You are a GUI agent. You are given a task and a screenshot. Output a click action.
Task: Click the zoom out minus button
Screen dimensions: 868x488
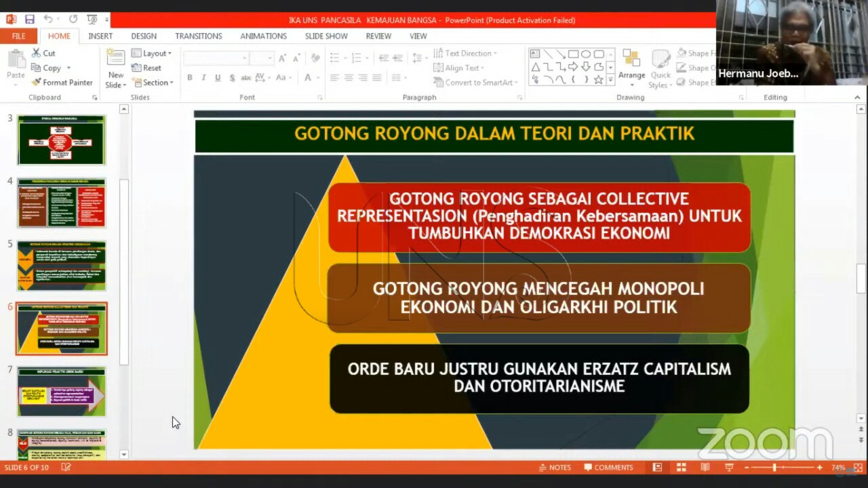pos(745,468)
